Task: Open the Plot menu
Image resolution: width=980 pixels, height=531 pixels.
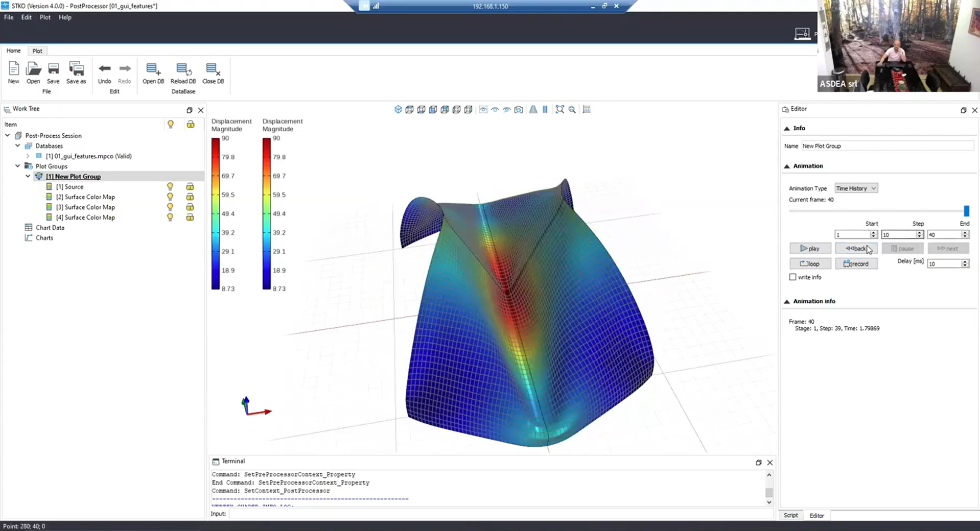Action: coord(45,17)
